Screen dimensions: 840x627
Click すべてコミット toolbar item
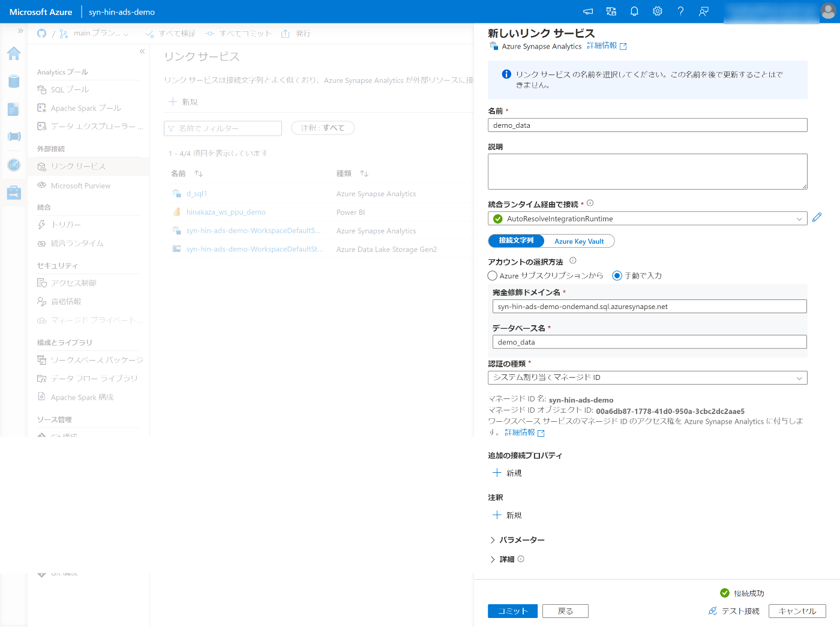pyautogui.click(x=238, y=34)
